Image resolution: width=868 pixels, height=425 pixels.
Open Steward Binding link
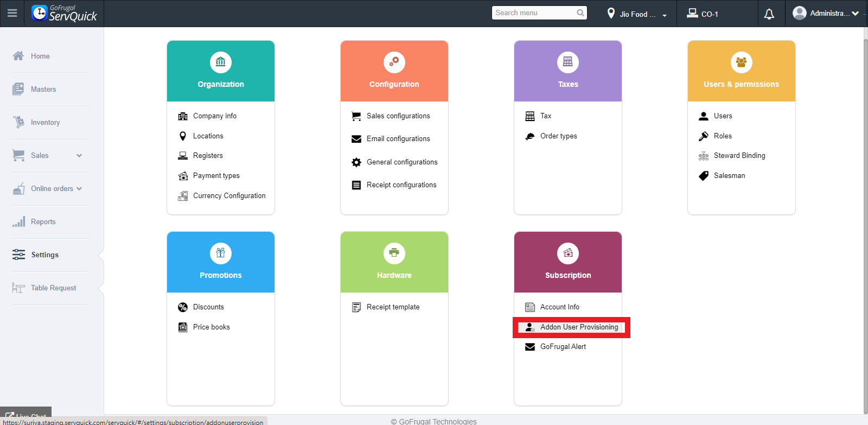coord(739,156)
